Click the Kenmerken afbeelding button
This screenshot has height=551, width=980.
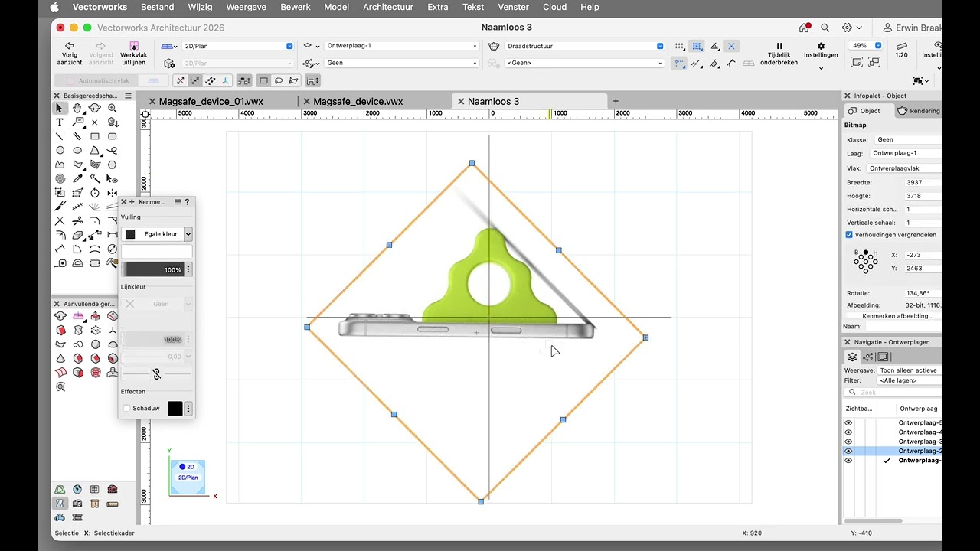click(897, 316)
